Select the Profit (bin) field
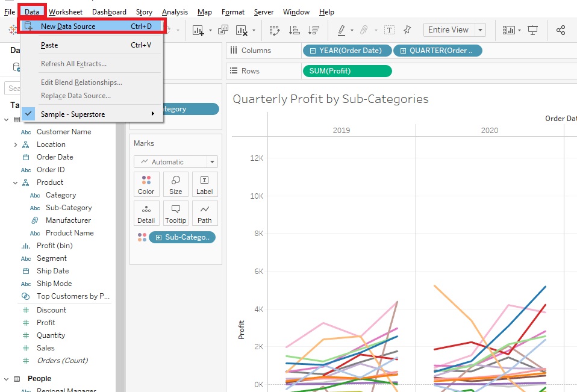 (x=54, y=246)
